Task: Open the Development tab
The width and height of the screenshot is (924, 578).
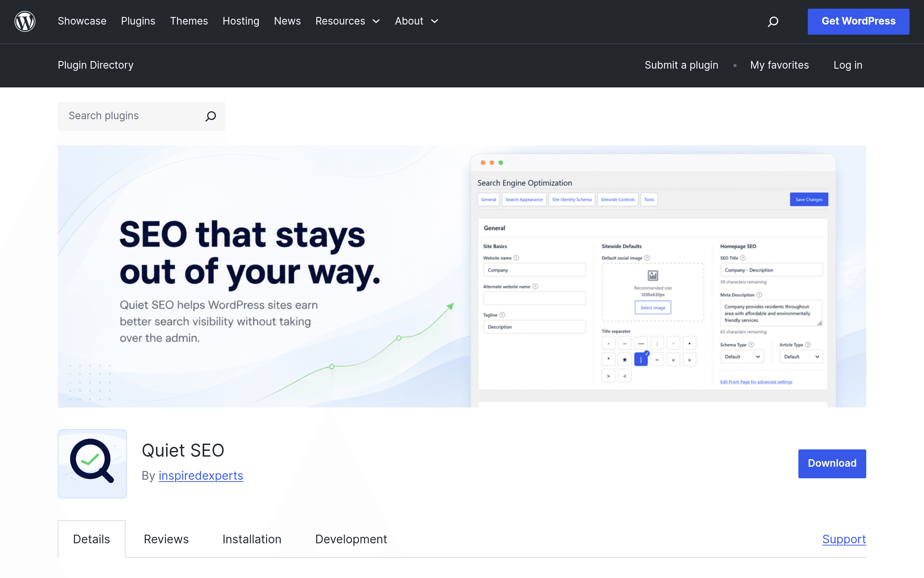Action: [351, 539]
